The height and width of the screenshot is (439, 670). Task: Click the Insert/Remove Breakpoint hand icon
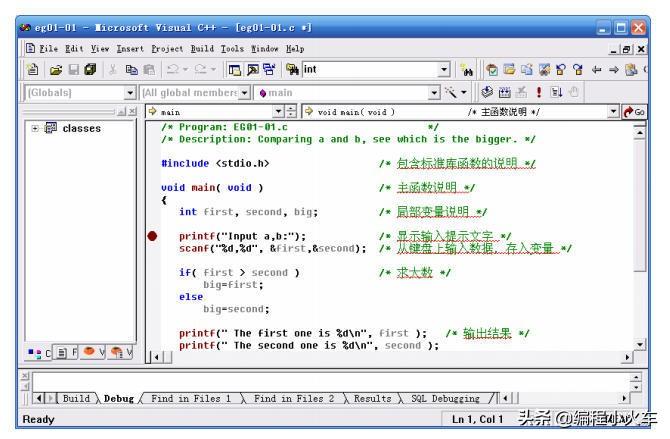tap(574, 91)
